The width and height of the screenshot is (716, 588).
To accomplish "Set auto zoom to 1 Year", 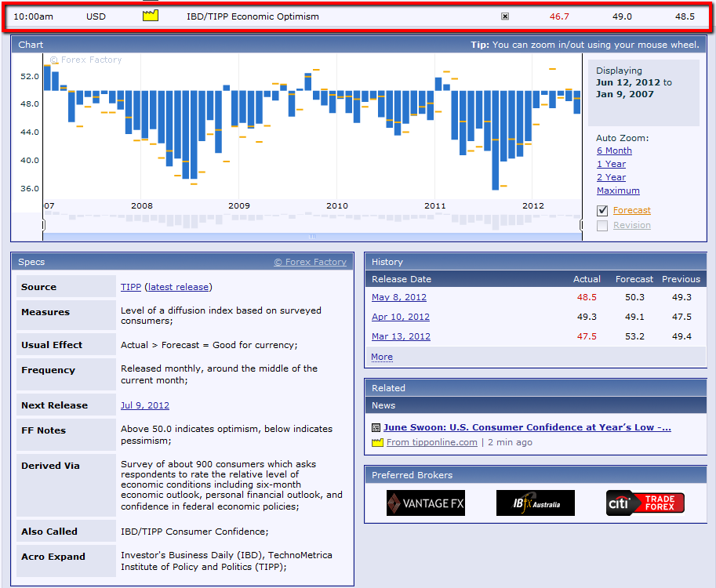I will [611, 164].
